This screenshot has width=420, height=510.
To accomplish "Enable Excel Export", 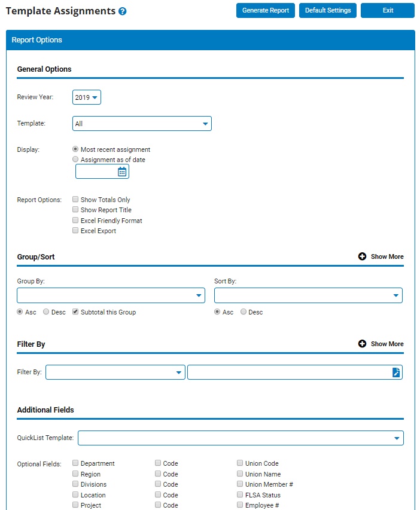I will pyautogui.click(x=75, y=230).
